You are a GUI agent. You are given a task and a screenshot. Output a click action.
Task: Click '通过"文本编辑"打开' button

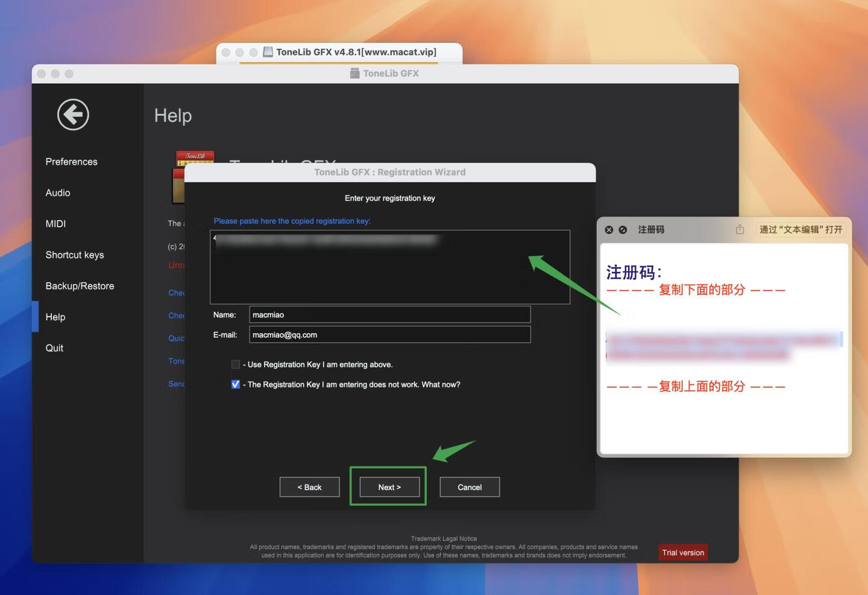pyautogui.click(x=801, y=230)
